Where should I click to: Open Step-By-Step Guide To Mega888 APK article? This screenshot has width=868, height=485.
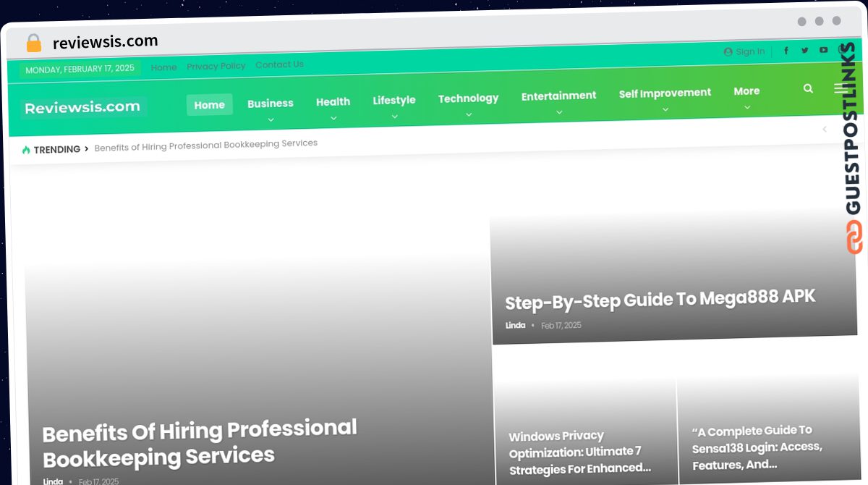[660, 299]
